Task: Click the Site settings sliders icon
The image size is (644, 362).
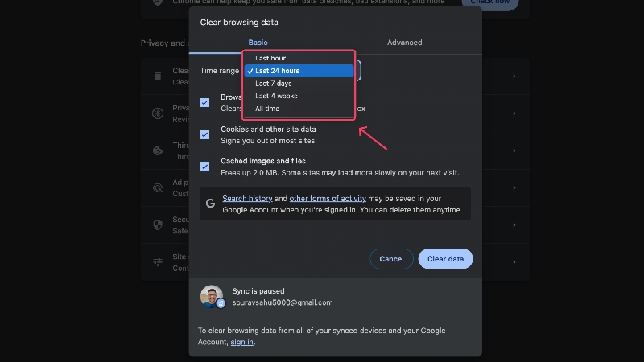Action: tap(158, 262)
